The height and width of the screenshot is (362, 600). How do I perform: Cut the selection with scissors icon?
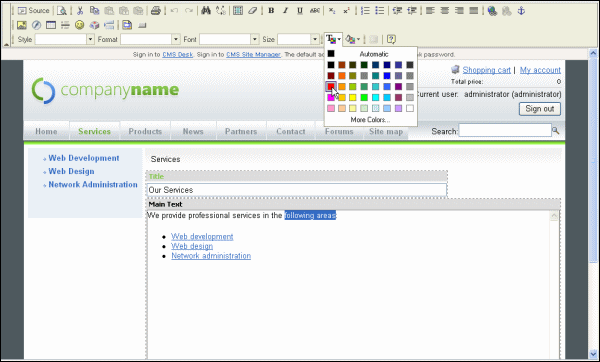click(x=80, y=11)
